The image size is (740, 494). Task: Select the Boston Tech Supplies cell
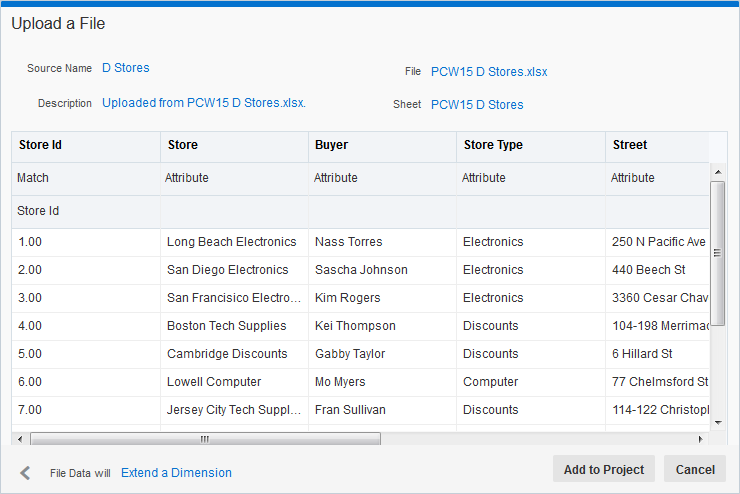(x=234, y=326)
